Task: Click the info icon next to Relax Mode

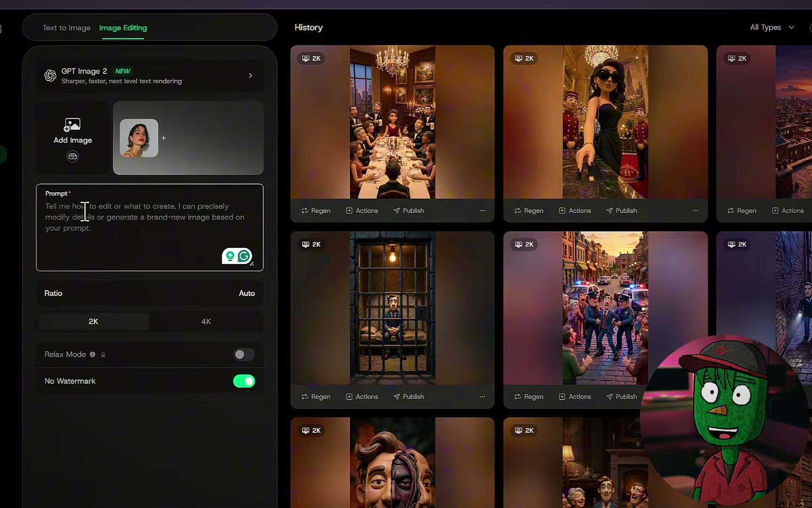Action: tap(93, 354)
